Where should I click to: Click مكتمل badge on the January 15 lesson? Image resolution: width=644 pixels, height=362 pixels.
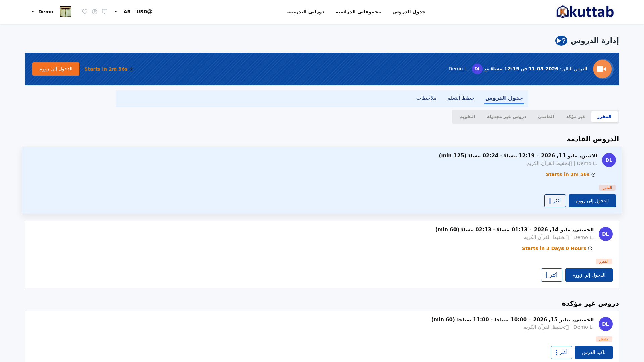point(604,339)
